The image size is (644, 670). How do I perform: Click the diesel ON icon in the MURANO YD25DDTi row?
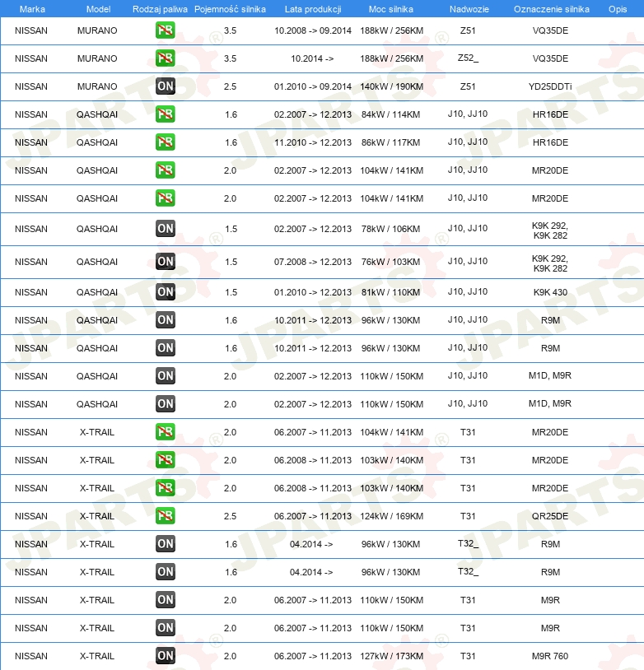click(165, 86)
